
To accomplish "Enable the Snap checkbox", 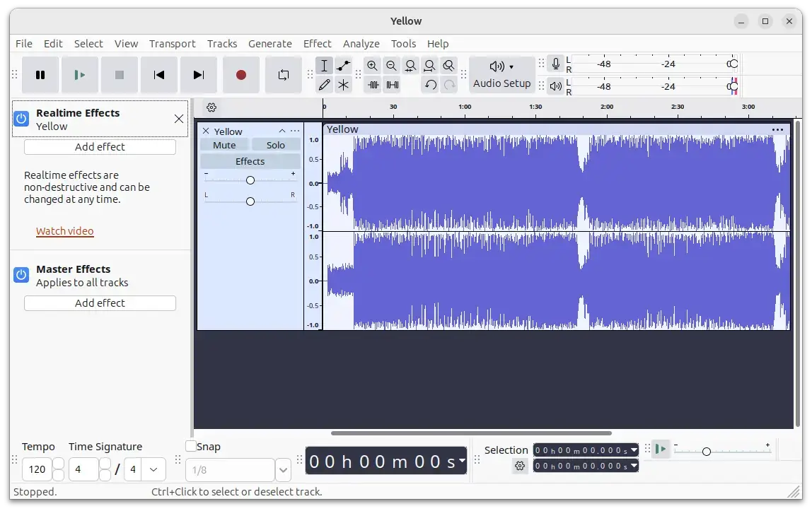I will tap(190, 446).
